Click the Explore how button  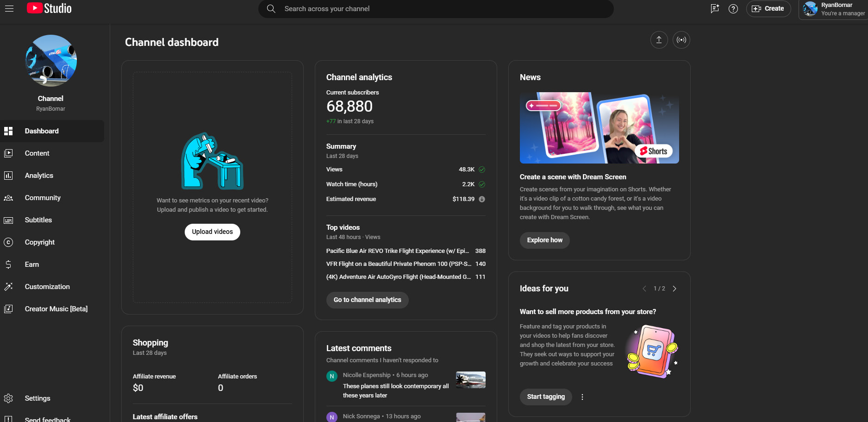545,240
